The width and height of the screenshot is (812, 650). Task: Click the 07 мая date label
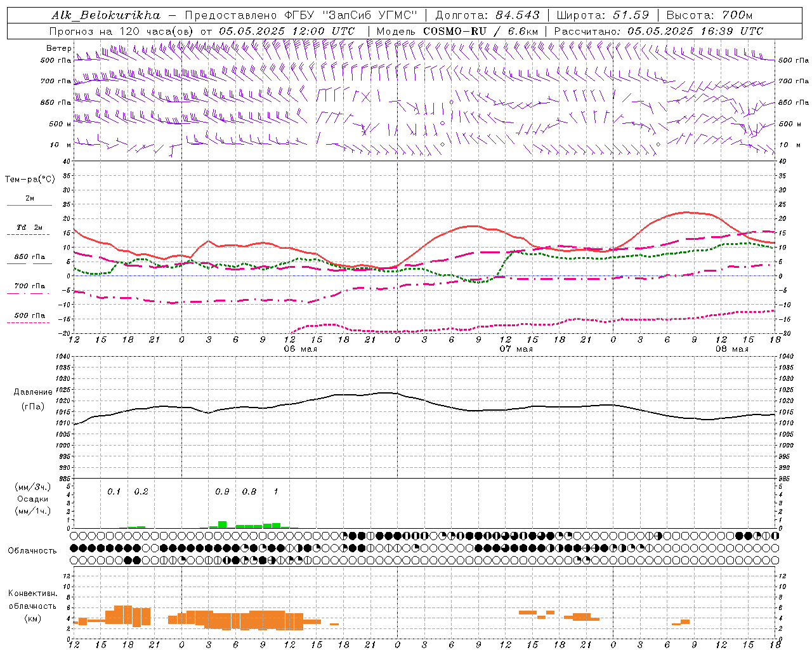tap(516, 349)
